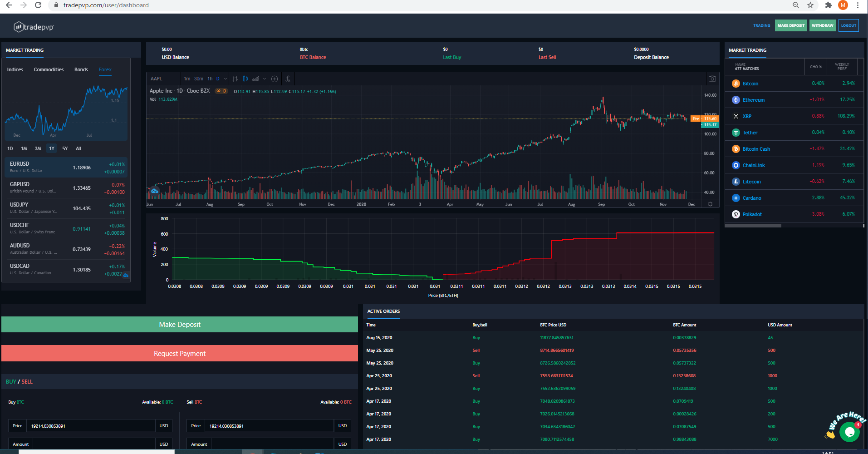
Task: Click the LOGOUT button
Action: pos(848,25)
